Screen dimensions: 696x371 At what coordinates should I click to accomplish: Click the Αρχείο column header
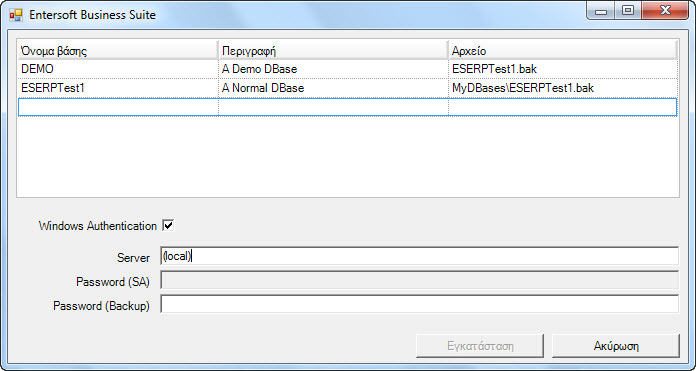point(563,50)
